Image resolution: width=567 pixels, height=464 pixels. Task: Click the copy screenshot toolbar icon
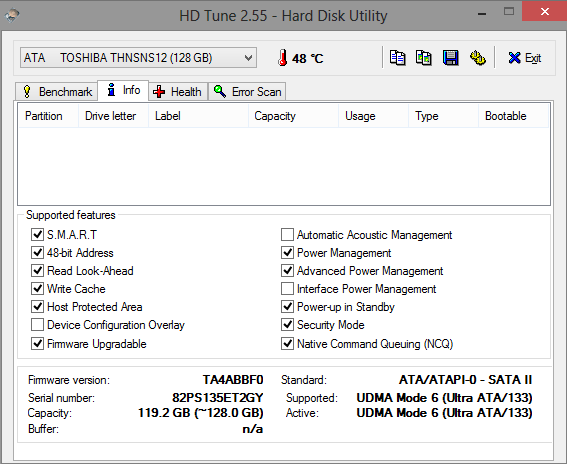pyautogui.click(x=423, y=58)
